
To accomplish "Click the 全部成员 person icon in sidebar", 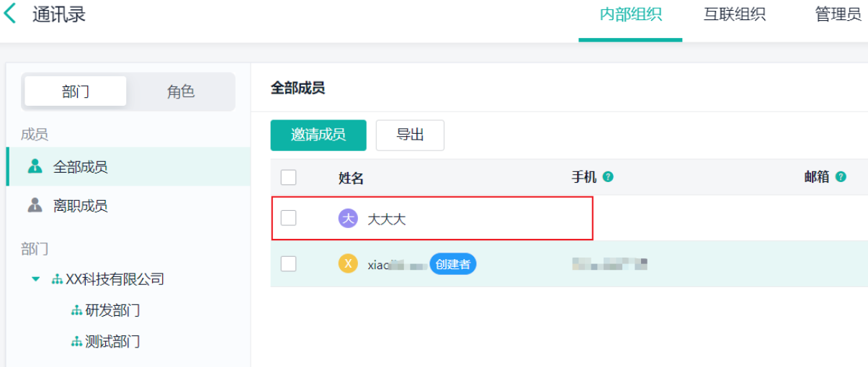I will pos(35,167).
